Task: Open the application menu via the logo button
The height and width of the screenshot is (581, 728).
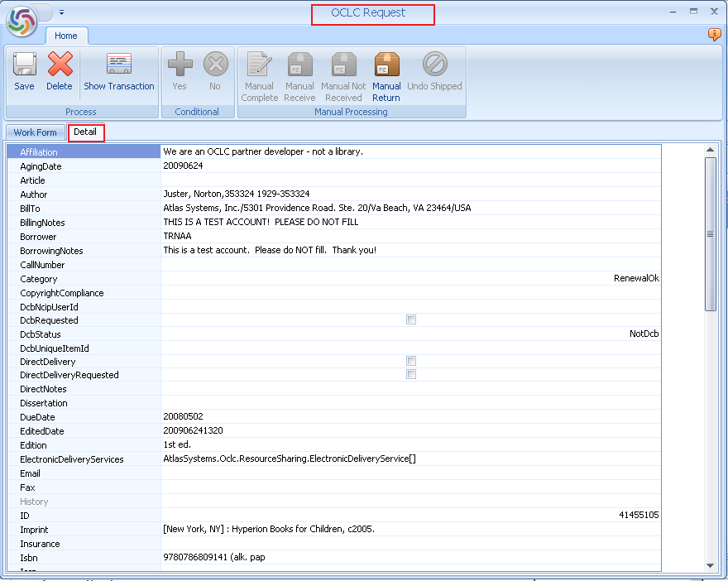Action: tap(21, 21)
